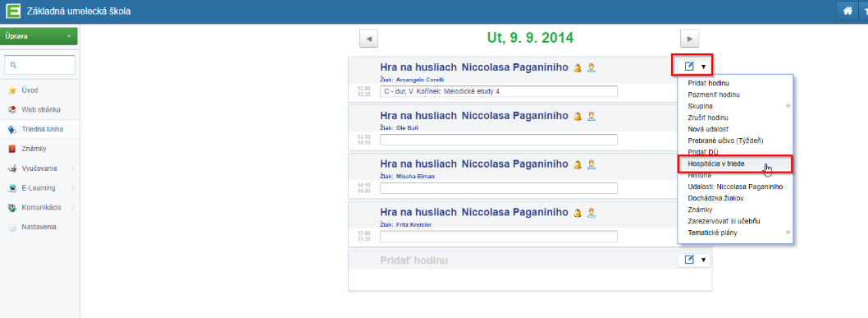Click the sidebar search field
This screenshot has height=318, width=868.
(x=39, y=65)
